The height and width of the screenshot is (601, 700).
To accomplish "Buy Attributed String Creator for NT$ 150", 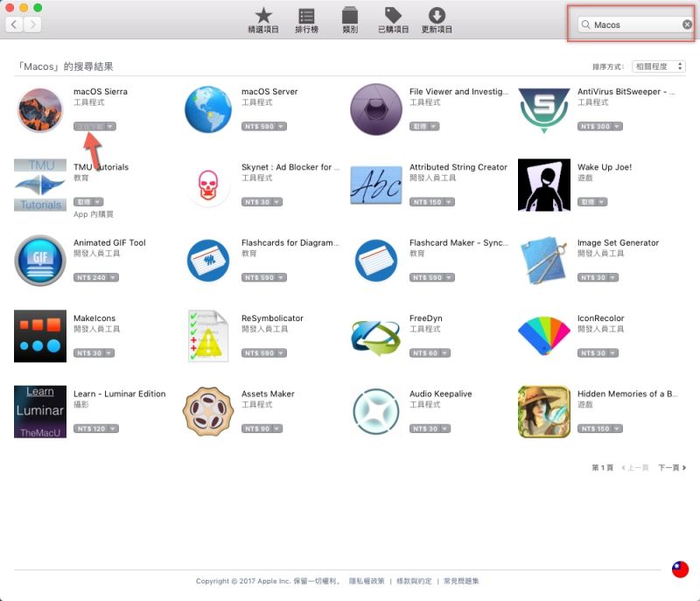I will click(x=427, y=202).
